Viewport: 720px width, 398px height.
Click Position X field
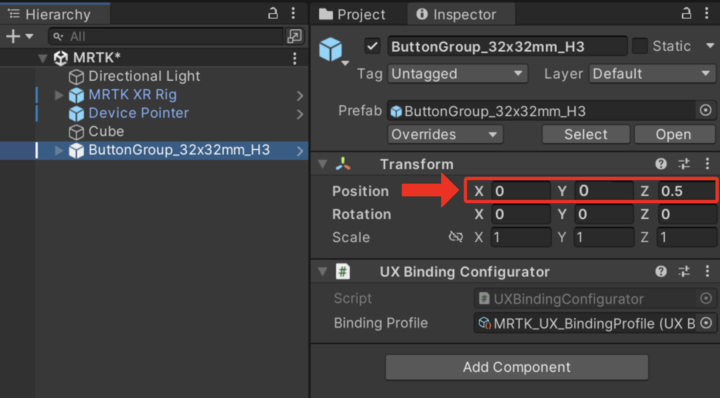[x=521, y=191]
